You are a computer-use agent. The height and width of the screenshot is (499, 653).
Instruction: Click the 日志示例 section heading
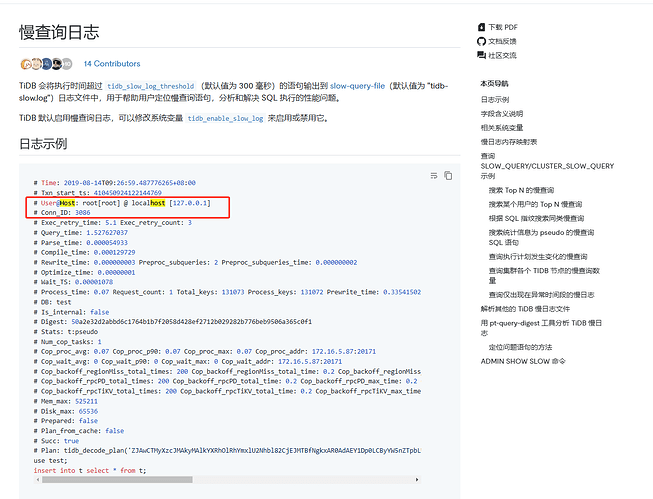pyautogui.click(x=43, y=144)
